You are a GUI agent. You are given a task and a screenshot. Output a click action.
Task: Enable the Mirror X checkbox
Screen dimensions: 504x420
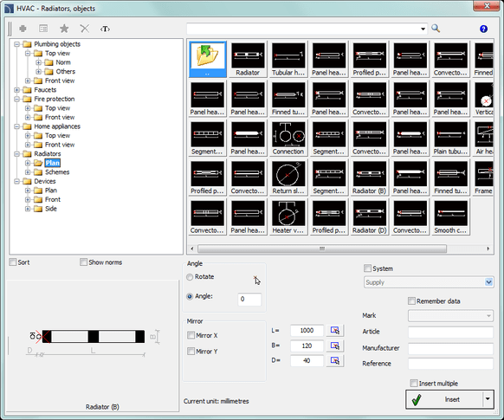point(191,335)
